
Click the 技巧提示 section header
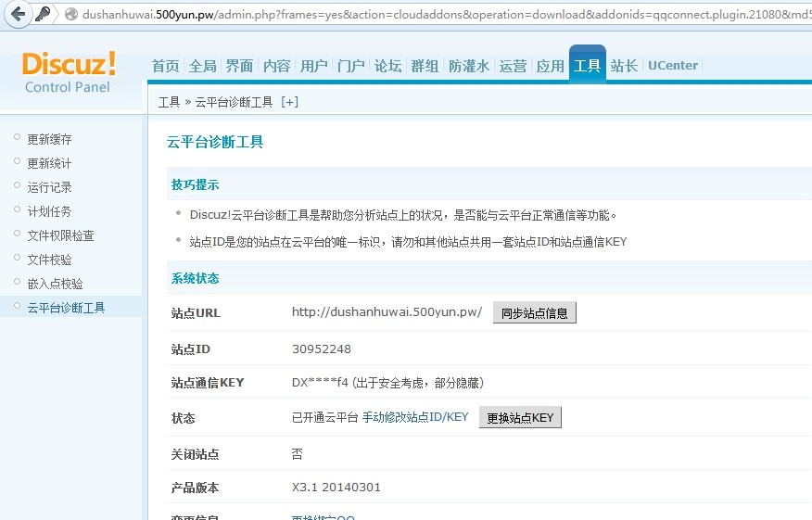[x=196, y=184]
